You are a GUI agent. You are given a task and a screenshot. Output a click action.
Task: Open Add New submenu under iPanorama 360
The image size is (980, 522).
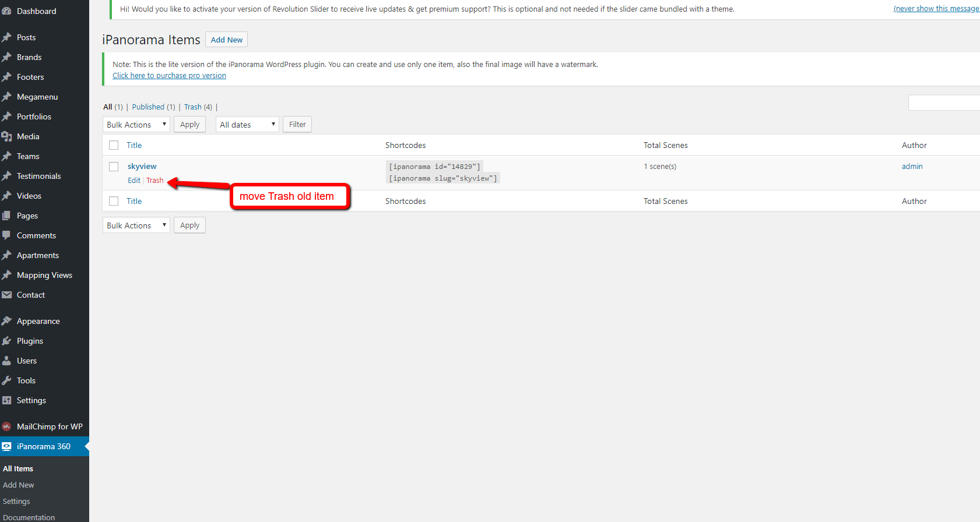(x=19, y=485)
